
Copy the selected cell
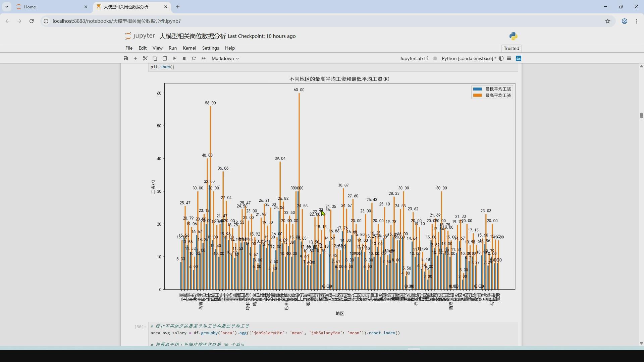point(155,58)
